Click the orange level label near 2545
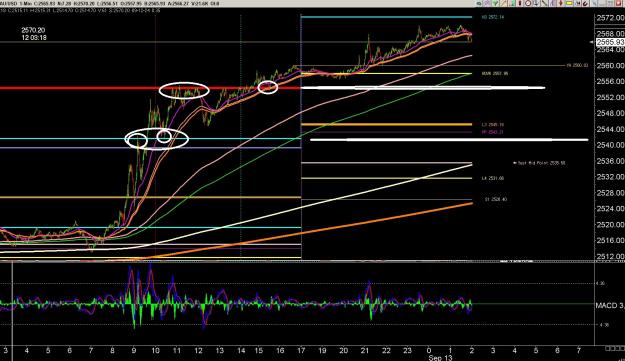This screenshot has height=361, width=625. (x=493, y=125)
